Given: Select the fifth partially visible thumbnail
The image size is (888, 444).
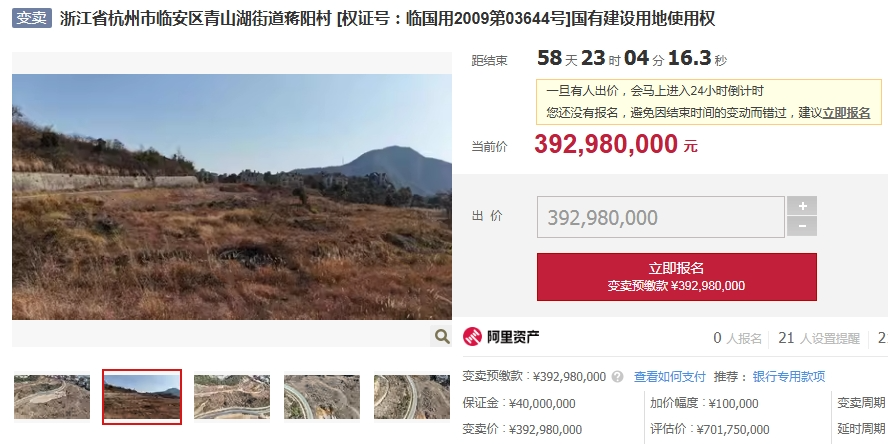Looking at the screenshot, I should point(412,397).
